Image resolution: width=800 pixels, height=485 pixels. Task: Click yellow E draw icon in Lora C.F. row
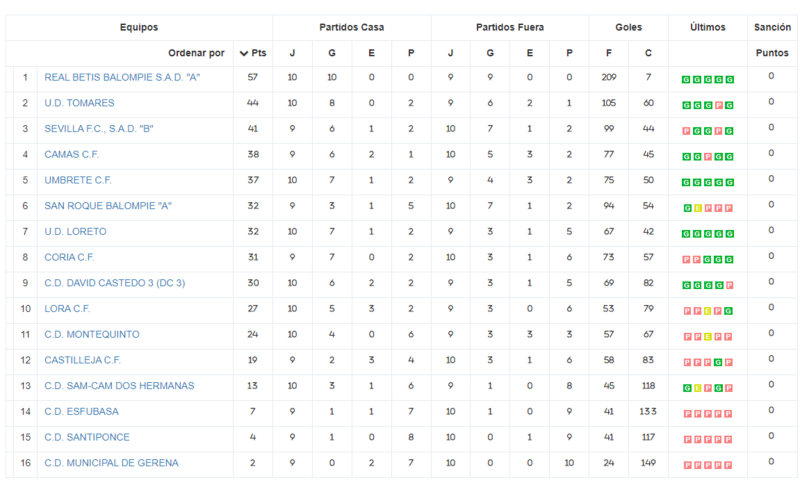(x=708, y=311)
